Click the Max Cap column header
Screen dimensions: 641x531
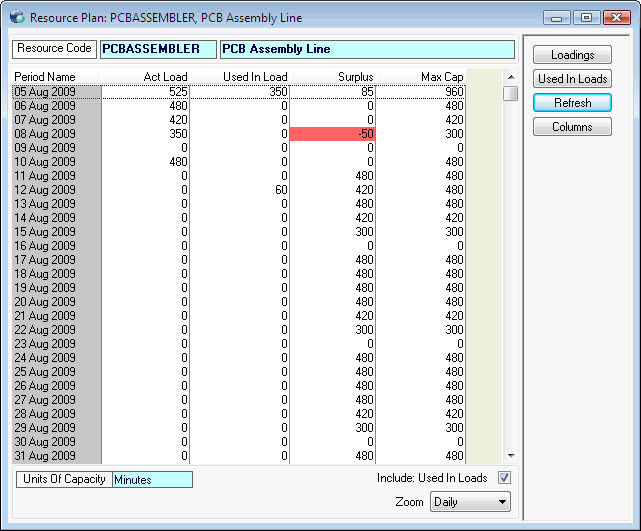(x=441, y=77)
